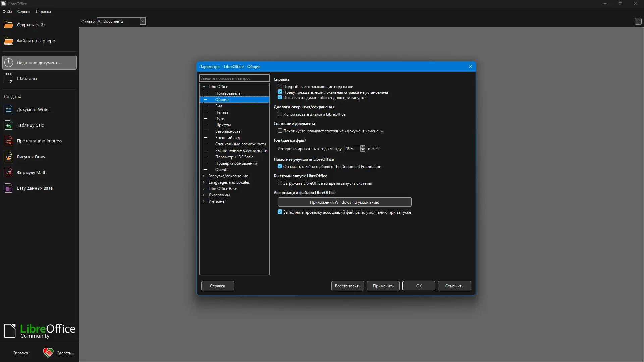The width and height of the screenshot is (644, 362).
Task: Click the open file folder icon
Action: tap(8, 25)
